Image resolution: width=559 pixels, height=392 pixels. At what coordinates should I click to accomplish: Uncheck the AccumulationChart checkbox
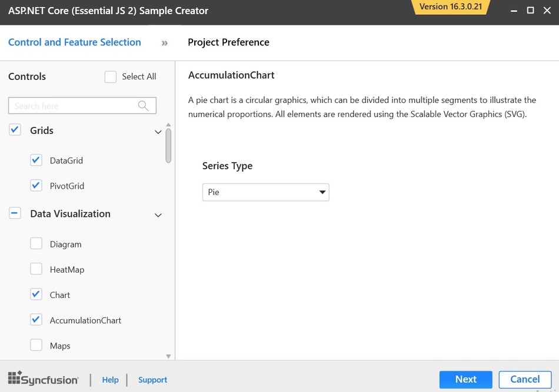[x=36, y=319]
